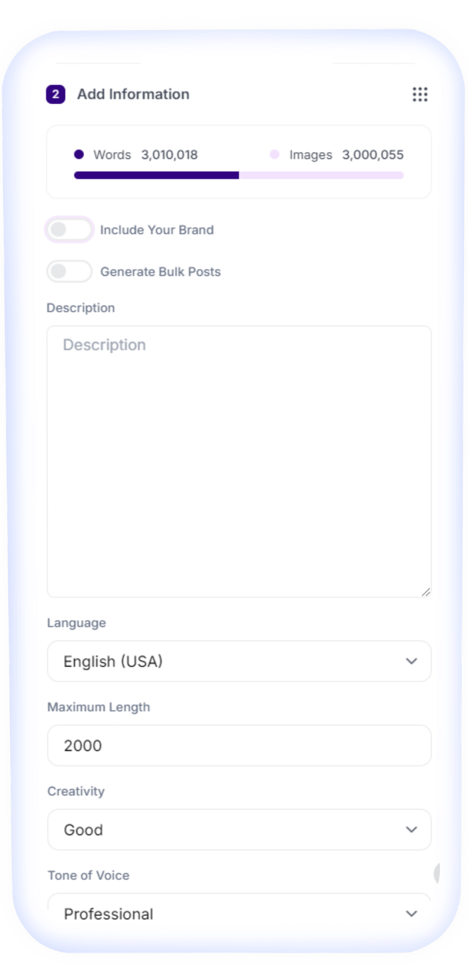This screenshot has height=980, width=468.
Task: Click the Include Your Brand label text
Action: (x=157, y=230)
